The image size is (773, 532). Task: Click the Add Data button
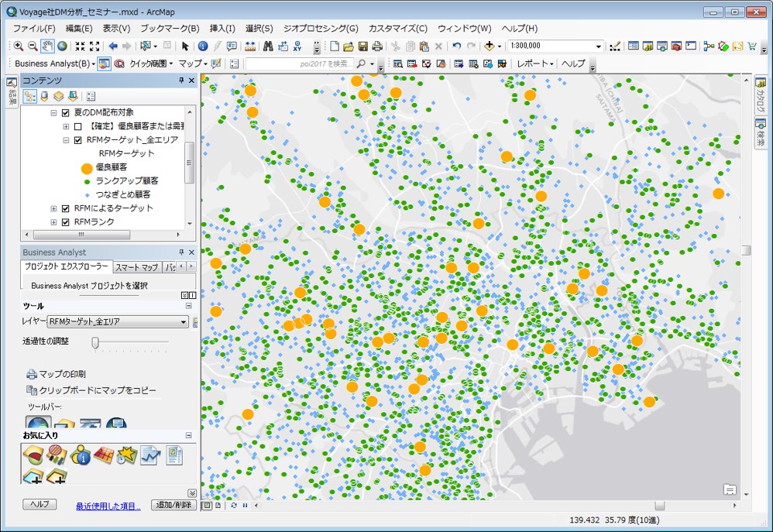pyautogui.click(x=489, y=46)
